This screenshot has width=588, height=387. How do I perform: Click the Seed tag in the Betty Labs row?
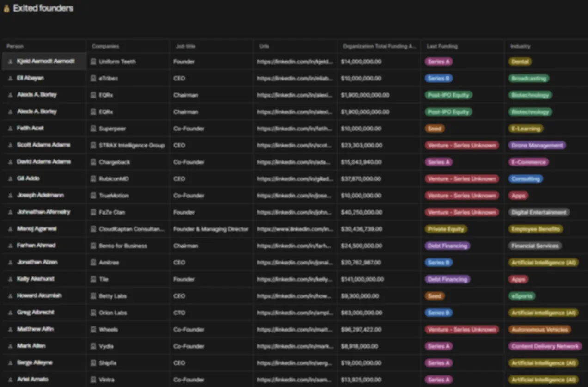(x=435, y=296)
